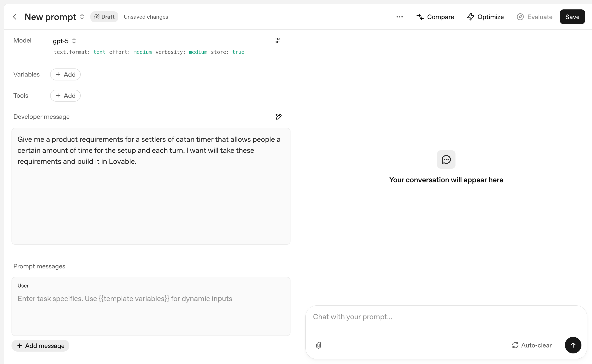Click the paperclip attach file icon
Image resolution: width=592 pixels, height=364 pixels.
coord(319,345)
